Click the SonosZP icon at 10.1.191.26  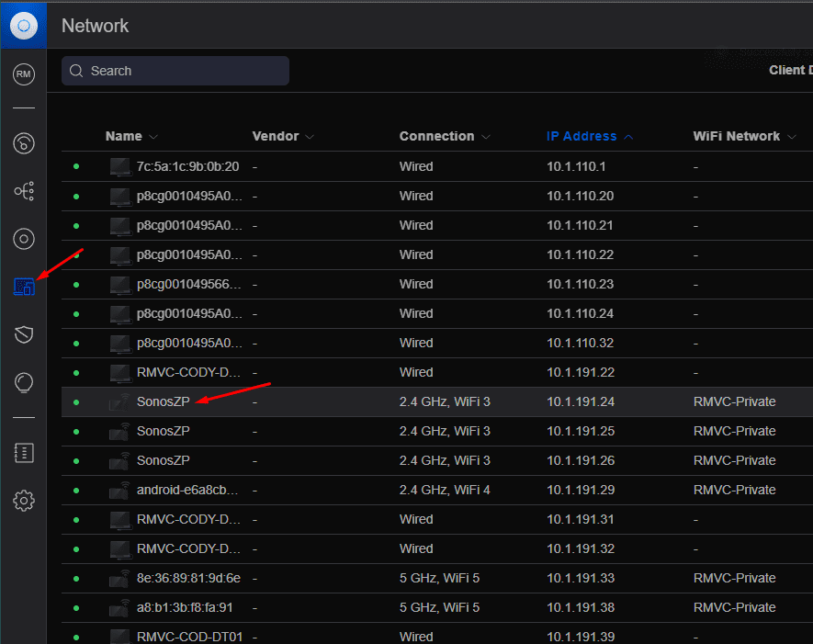tap(119, 461)
